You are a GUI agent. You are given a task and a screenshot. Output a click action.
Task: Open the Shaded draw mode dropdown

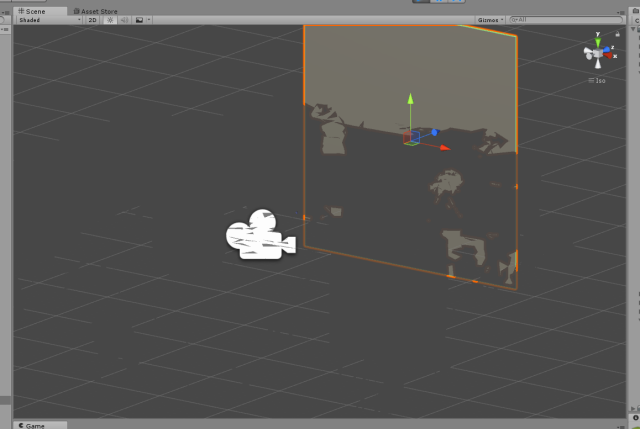[x=50, y=20]
